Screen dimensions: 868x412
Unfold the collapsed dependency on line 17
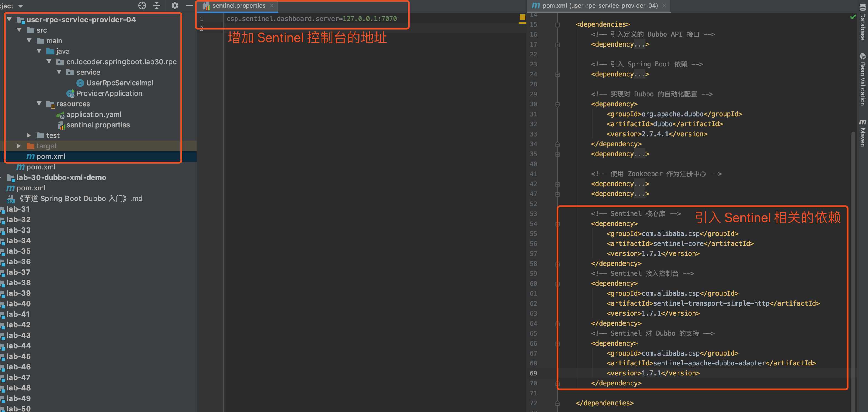pos(557,45)
